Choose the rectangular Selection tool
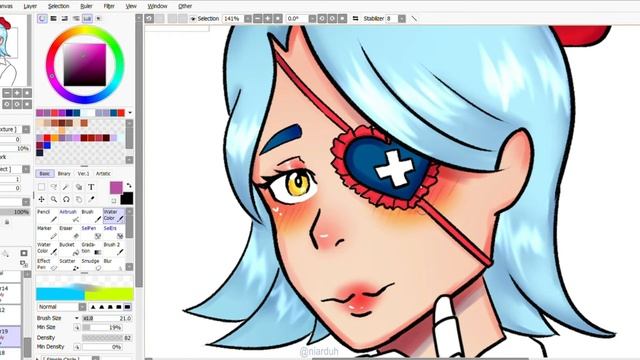This screenshot has width=640, height=360. (41, 187)
